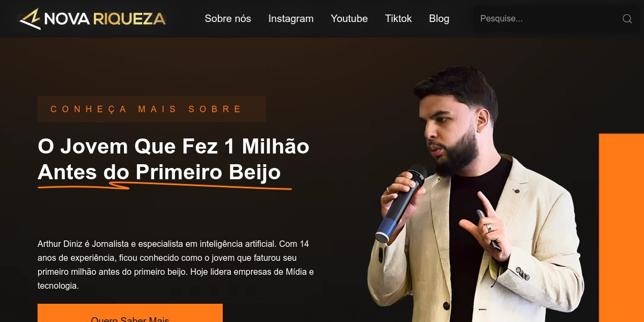
Task: Click the CONHEÇA MAIS SOBRE badge
Action: (x=152, y=109)
